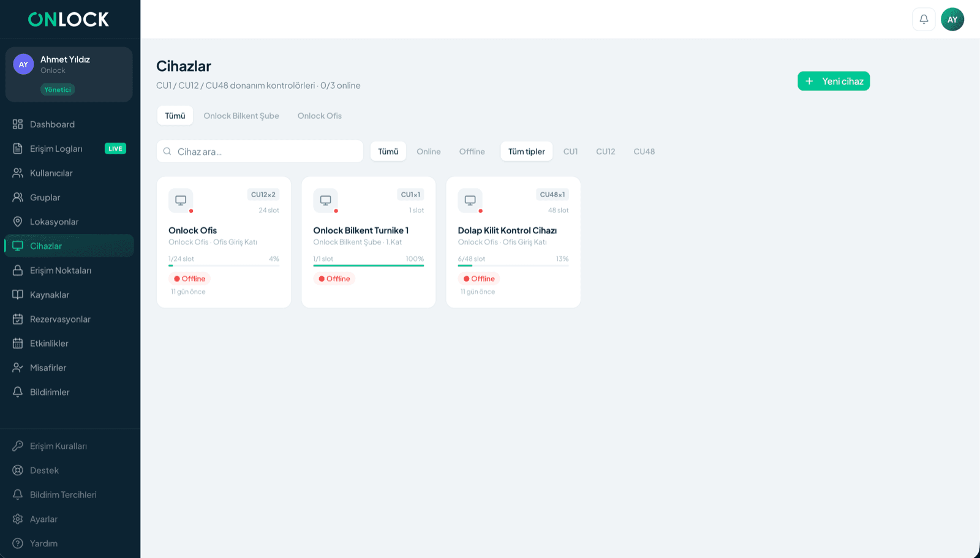The height and width of the screenshot is (558, 980).
Task: Filter devices by Offline status
Action: tap(472, 151)
